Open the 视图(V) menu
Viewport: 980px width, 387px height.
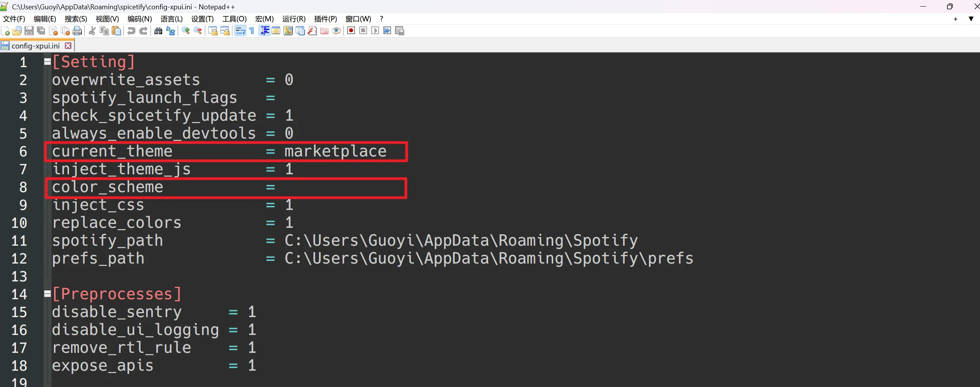(x=107, y=19)
